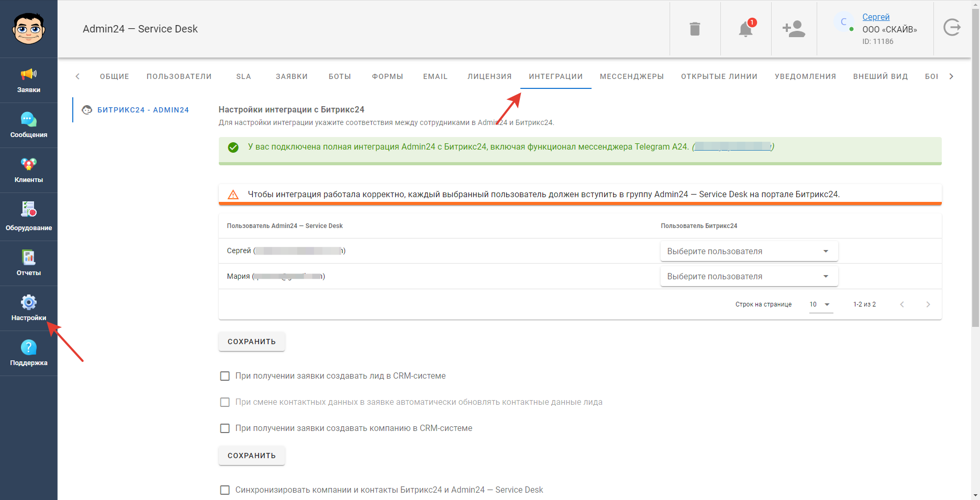
Task: Enable creating lead in CRM on request
Action: point(225,376)
